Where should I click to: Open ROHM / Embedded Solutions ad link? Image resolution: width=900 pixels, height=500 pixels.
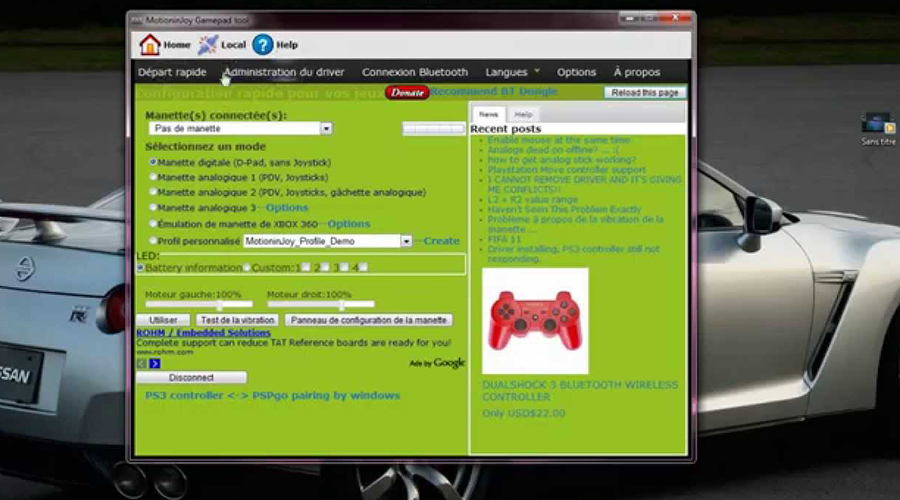click(203, 333)
